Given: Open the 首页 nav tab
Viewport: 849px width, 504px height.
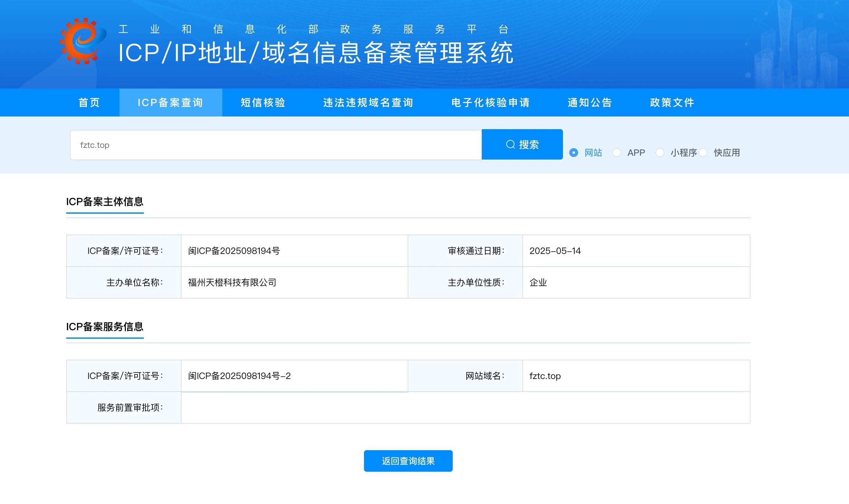Looking at the screenshot, I should 89,103.
